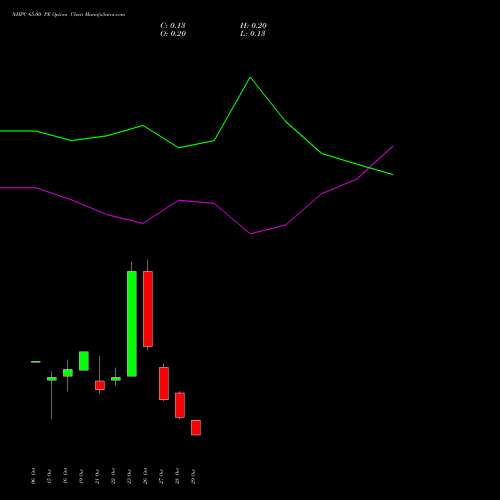Screen dimensions: 500x500
Task: Select the 23 Oct date label
Action: coord(129,476)
